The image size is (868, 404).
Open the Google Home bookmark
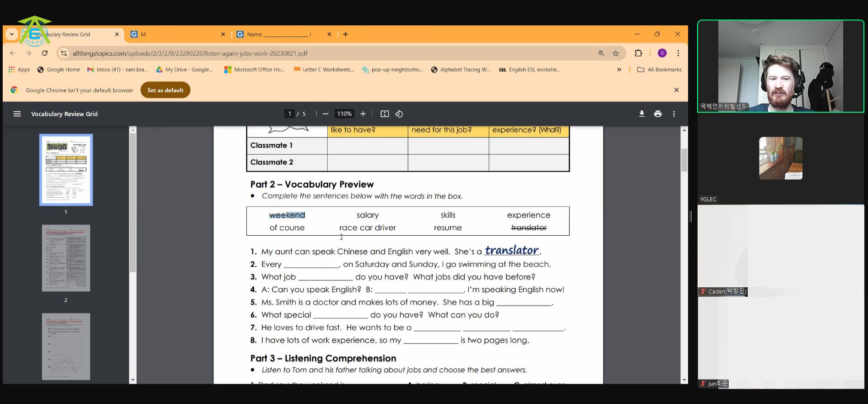[59, 70]
